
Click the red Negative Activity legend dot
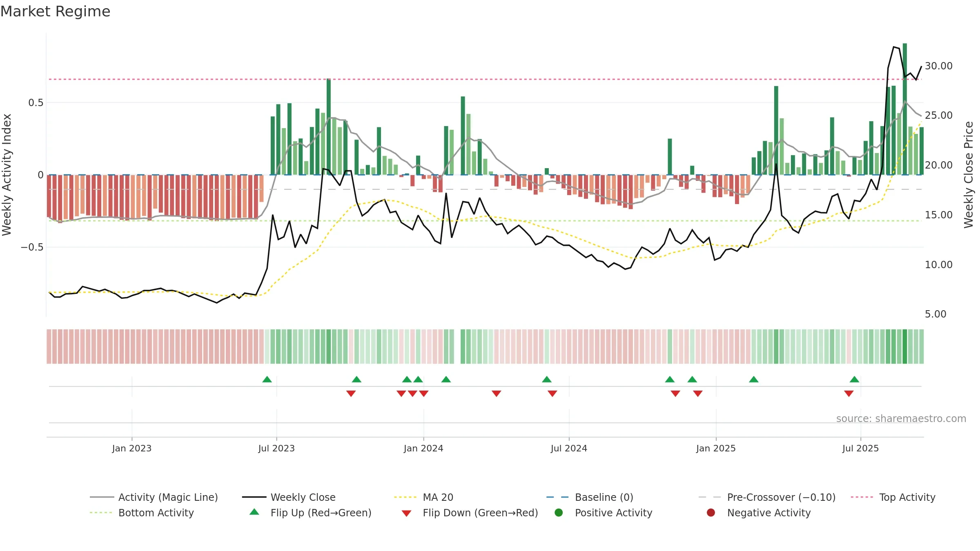pyautogui.click(x=711, y=513)
